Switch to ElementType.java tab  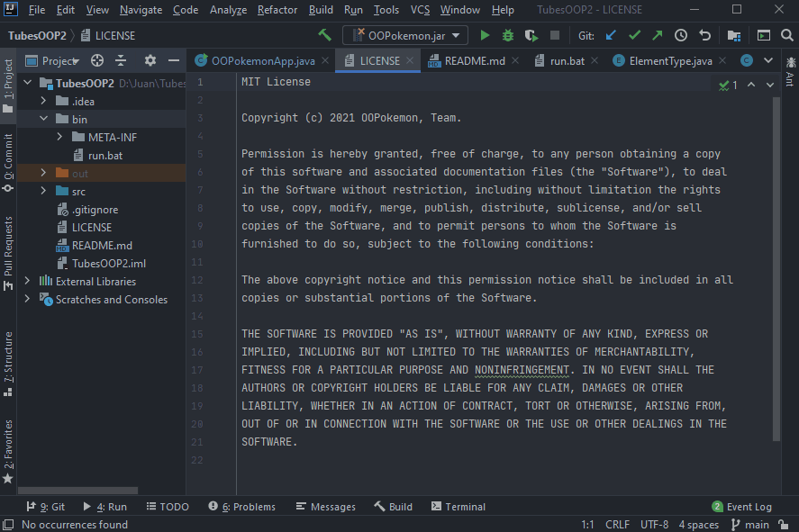(670, 61)
